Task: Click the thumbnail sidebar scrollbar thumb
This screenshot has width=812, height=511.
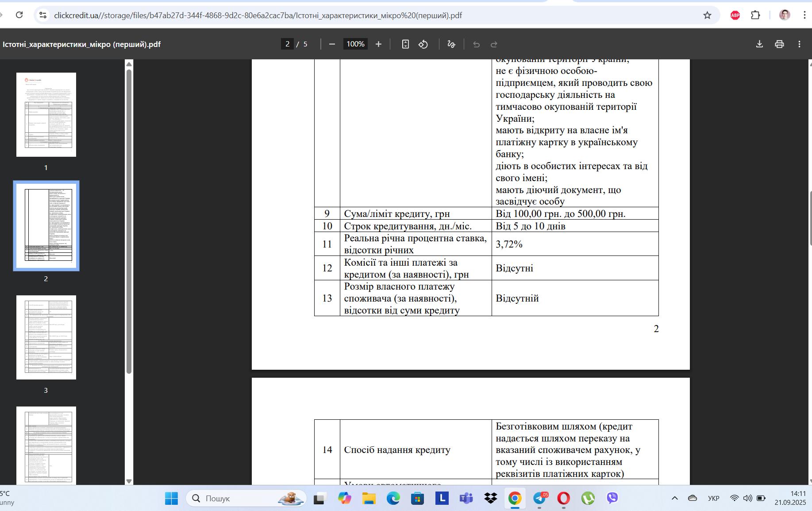Action: (129, 221)
